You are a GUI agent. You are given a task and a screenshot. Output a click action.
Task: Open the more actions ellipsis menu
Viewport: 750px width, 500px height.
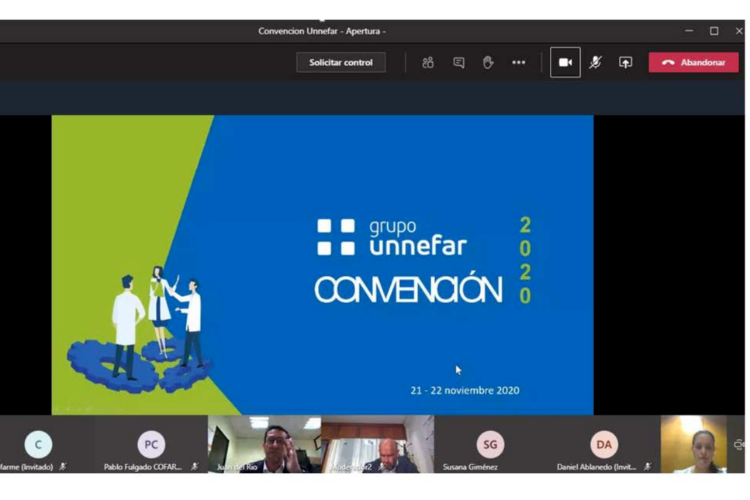[x=518, y=62]
